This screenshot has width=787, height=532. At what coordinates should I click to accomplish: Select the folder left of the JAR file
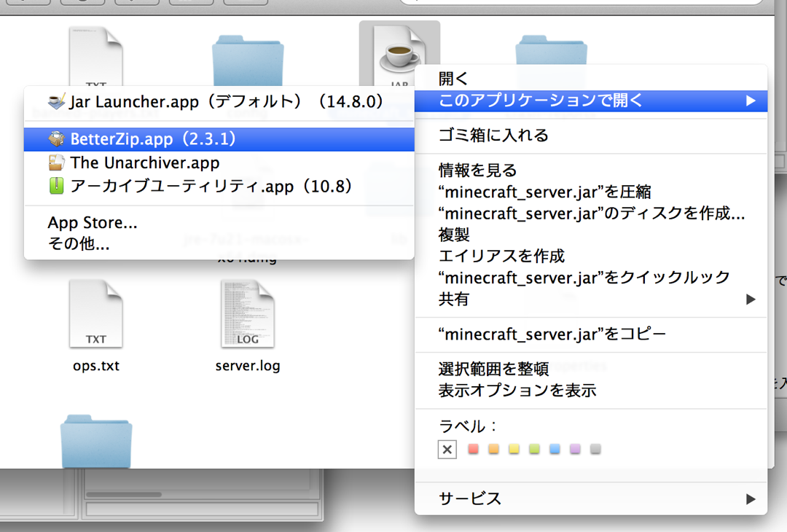point(248,60)
